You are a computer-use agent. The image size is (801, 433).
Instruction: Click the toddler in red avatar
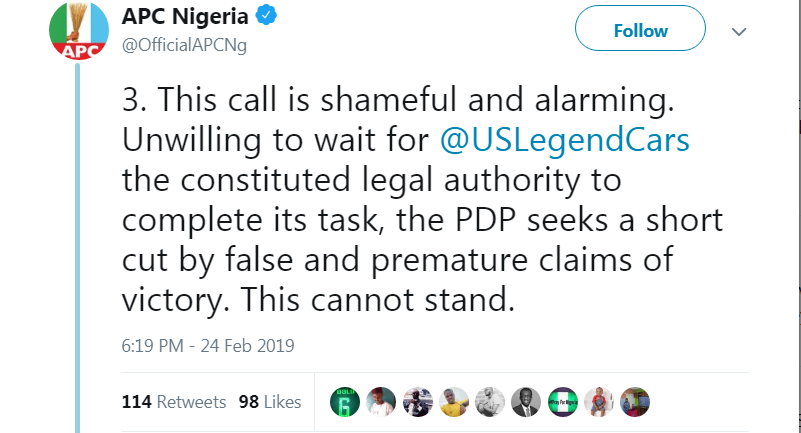pyautogui.click(x=600, y=402)
